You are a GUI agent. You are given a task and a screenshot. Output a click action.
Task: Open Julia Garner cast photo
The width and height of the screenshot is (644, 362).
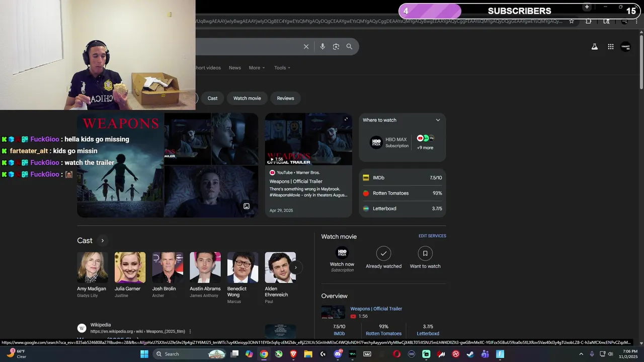[x=130, y=267]
